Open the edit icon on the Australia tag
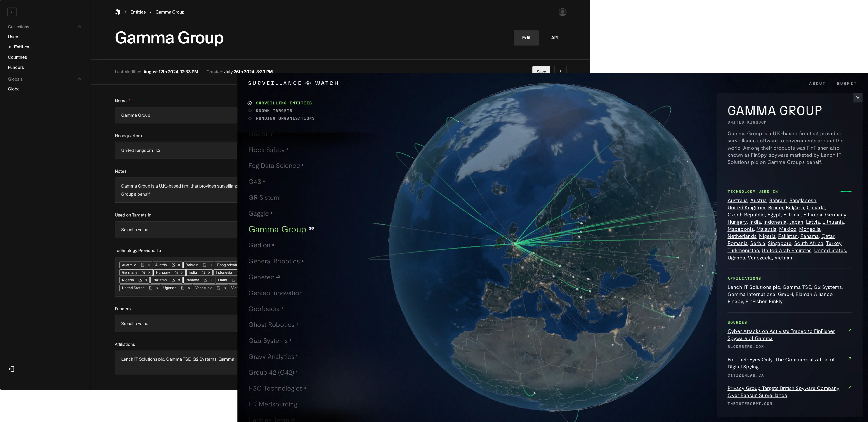Screen dimensions: 868x422 [x=142, y=265]
